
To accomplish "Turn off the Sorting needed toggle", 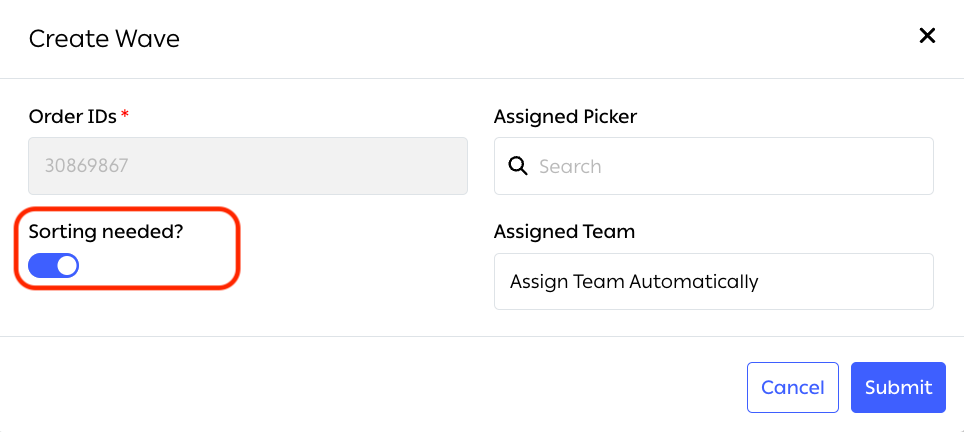I will [x=54, y=266].
